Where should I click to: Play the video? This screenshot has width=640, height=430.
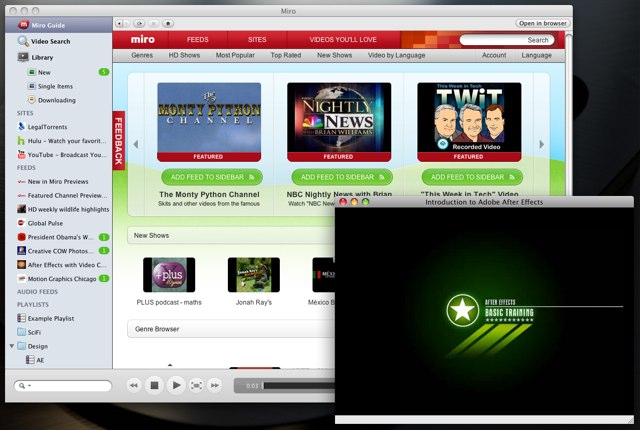point(176,385)
